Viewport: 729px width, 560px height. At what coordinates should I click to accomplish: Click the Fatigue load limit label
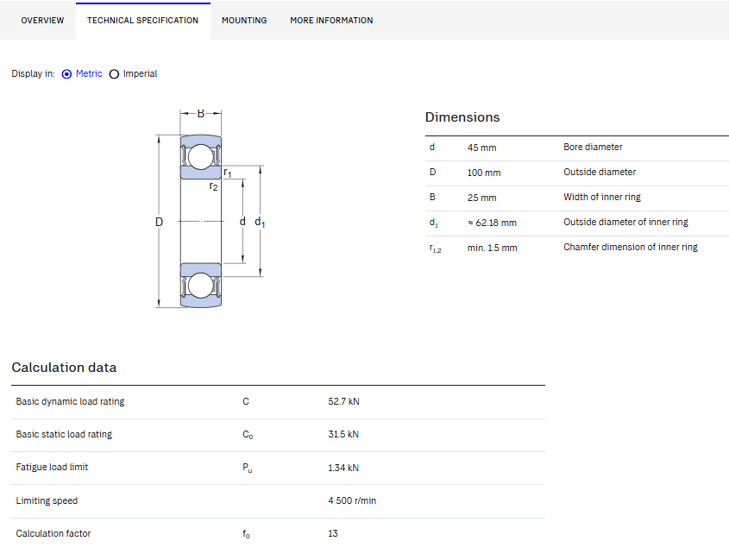52,468
